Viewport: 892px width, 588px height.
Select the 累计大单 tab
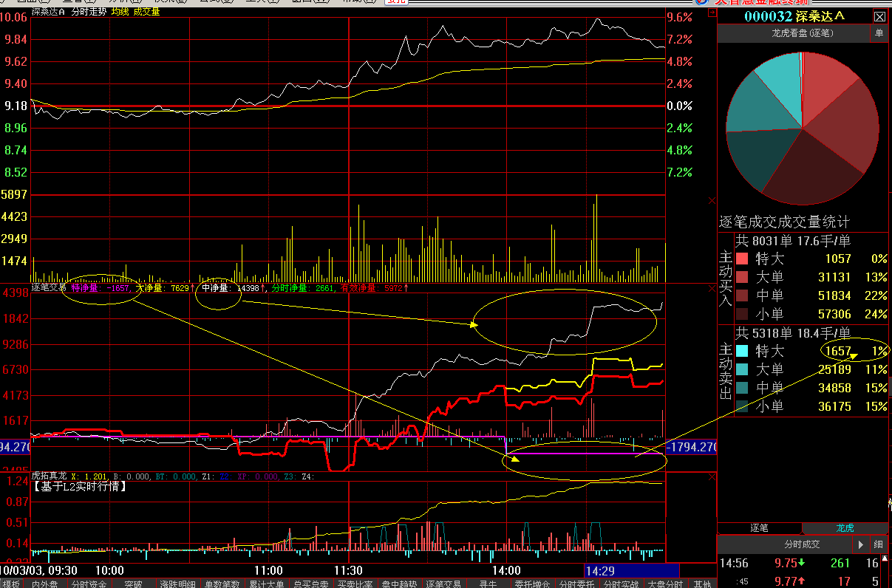coord(266,584)
